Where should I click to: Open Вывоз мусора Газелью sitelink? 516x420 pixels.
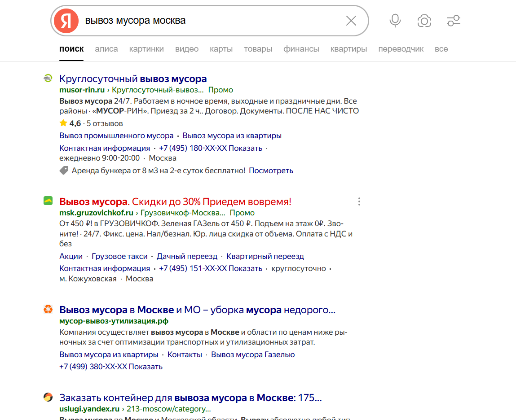253,354
